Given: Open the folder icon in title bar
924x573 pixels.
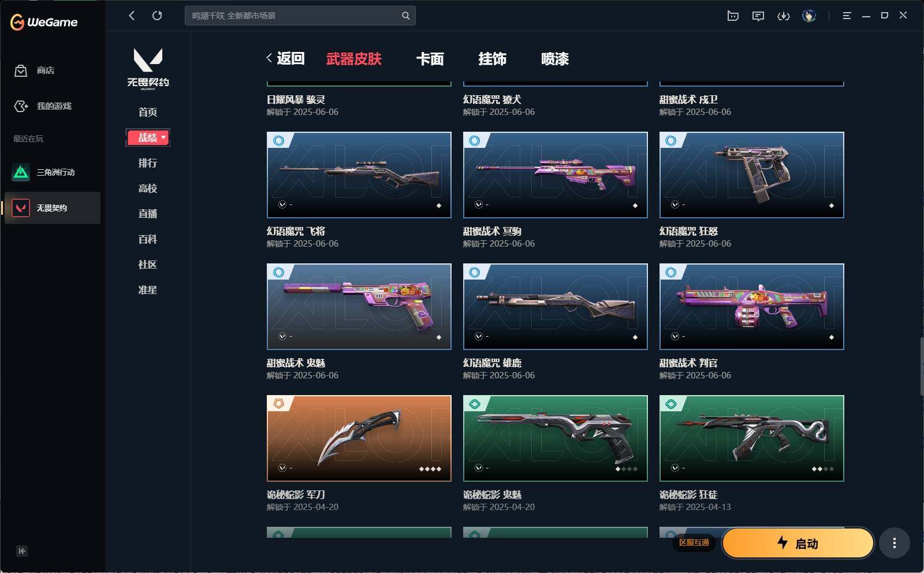Looking at the screenshot, I should coord(733,16).
